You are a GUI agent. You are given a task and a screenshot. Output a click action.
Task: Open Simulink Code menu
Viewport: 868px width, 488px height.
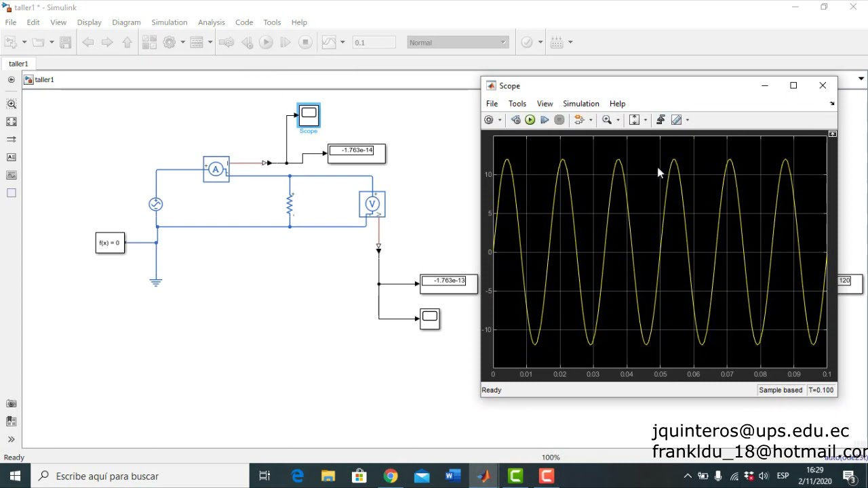244,22
